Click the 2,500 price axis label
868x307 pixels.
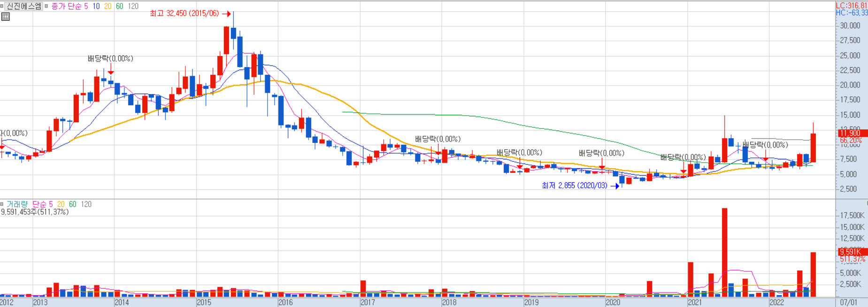pyautogui.click(x=848, y=189)
